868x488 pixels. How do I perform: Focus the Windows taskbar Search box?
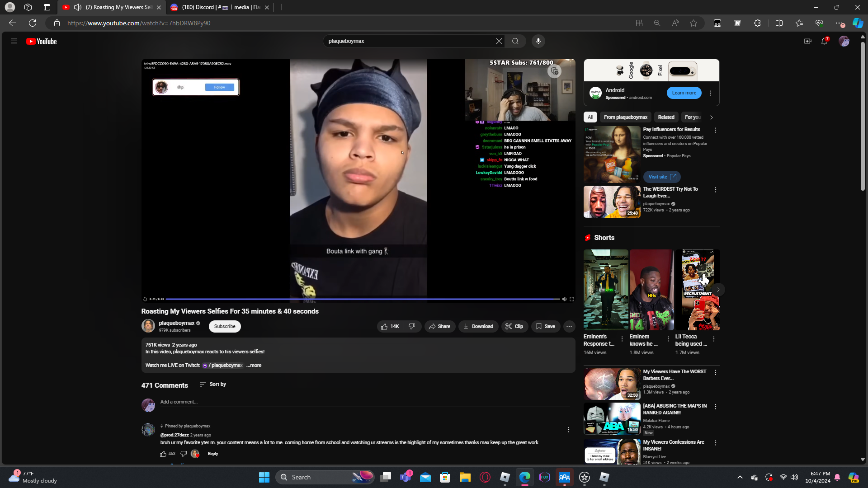325,477
